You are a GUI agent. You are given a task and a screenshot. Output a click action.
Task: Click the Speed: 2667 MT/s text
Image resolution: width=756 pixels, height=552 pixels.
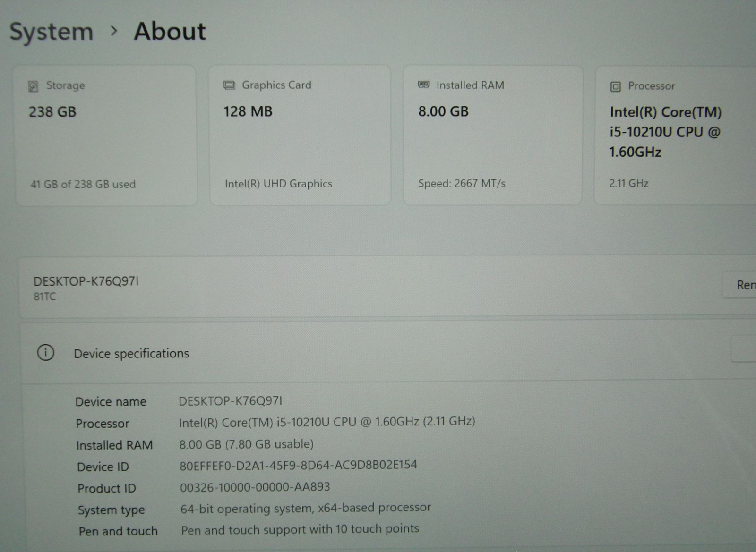coord(462,183)
